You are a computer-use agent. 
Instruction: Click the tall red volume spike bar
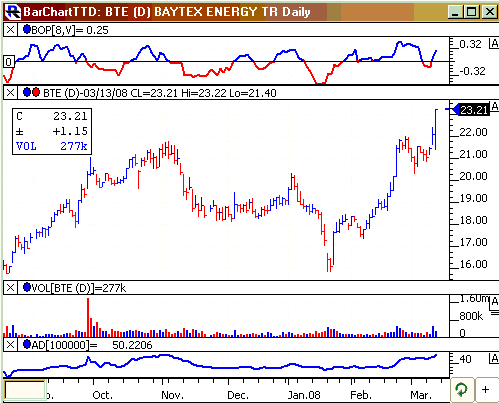coord(88,317)
